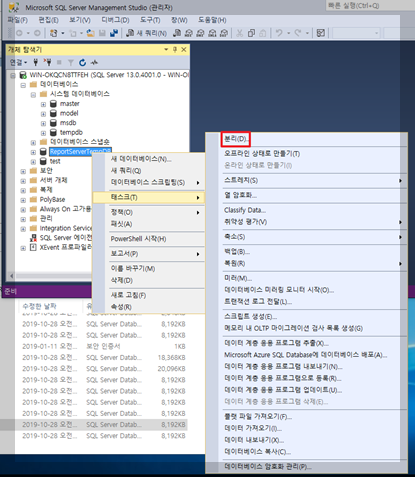415x477 pixels.
Task: Open the View (보기) menu
Action: 80,20
